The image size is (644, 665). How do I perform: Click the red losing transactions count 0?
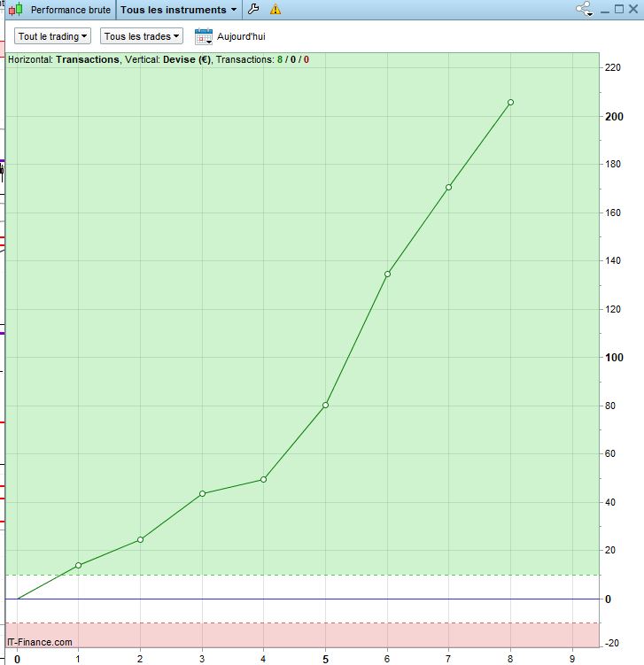coord(306,60)
